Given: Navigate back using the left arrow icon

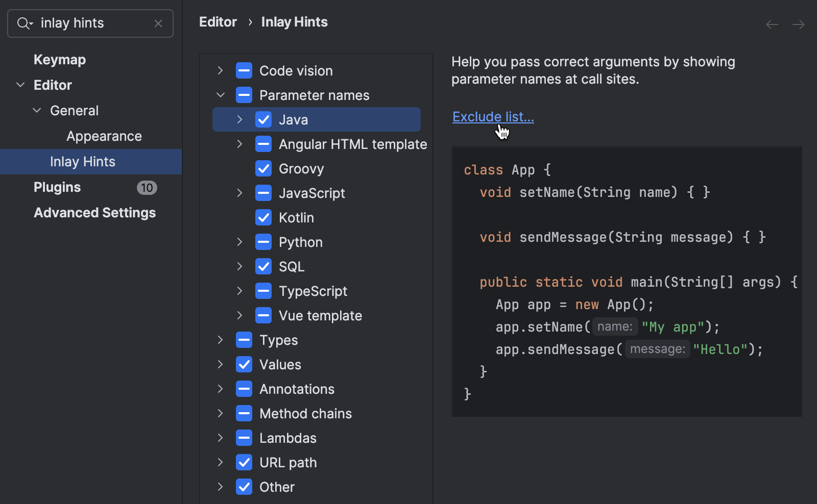Looking at the screenshot, I should click(772, 24).
